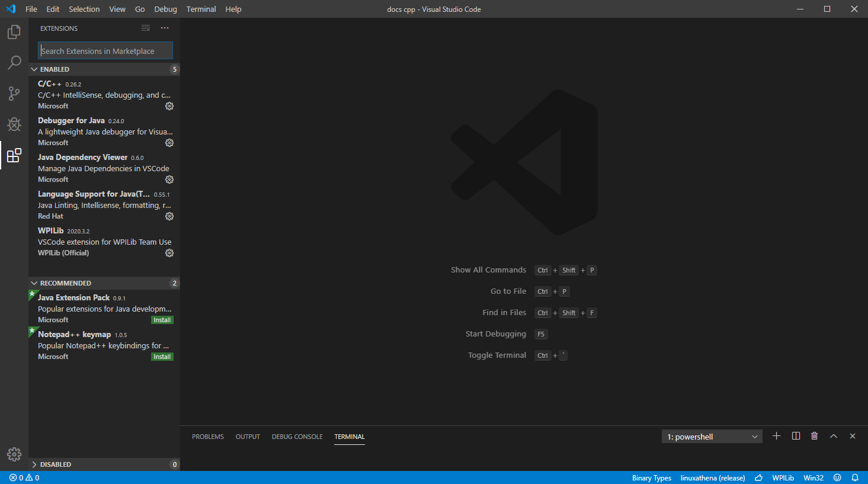The image size is (868, 484).
Task: Open the terminal selector powershell dropdown
Action: coord(712,437)
